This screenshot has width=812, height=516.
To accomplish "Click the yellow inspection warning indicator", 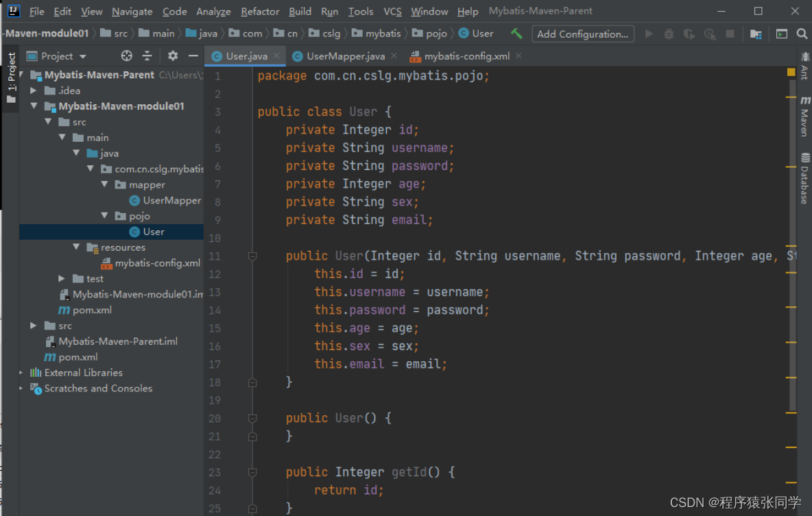I will click(x=791, y=72).
